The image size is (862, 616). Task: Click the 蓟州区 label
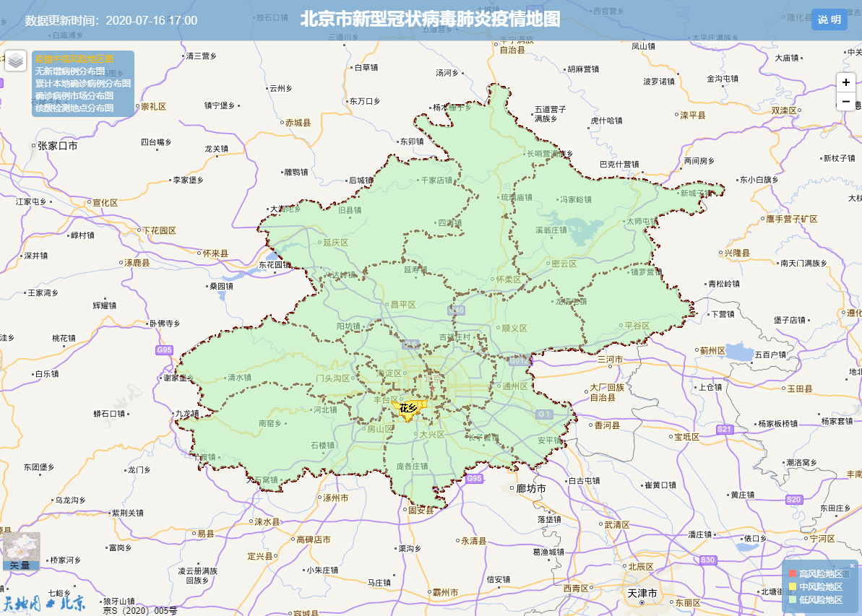tap(712, 350)
